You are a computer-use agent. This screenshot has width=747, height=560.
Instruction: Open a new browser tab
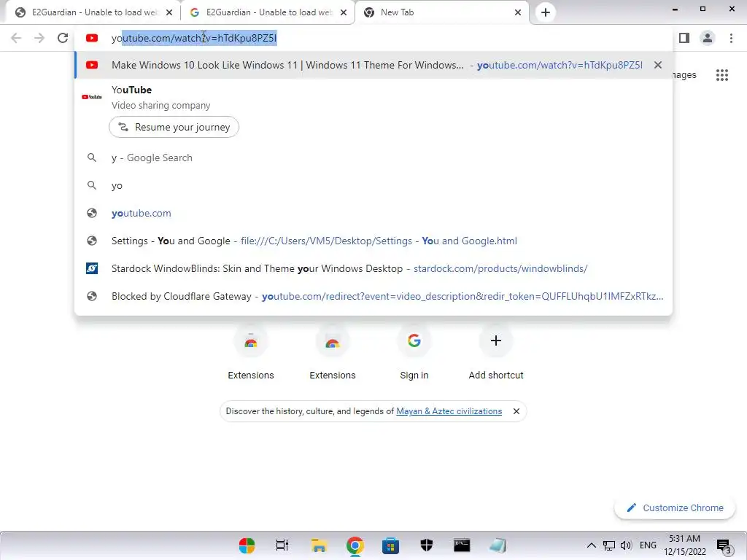(x=546, y=12)
